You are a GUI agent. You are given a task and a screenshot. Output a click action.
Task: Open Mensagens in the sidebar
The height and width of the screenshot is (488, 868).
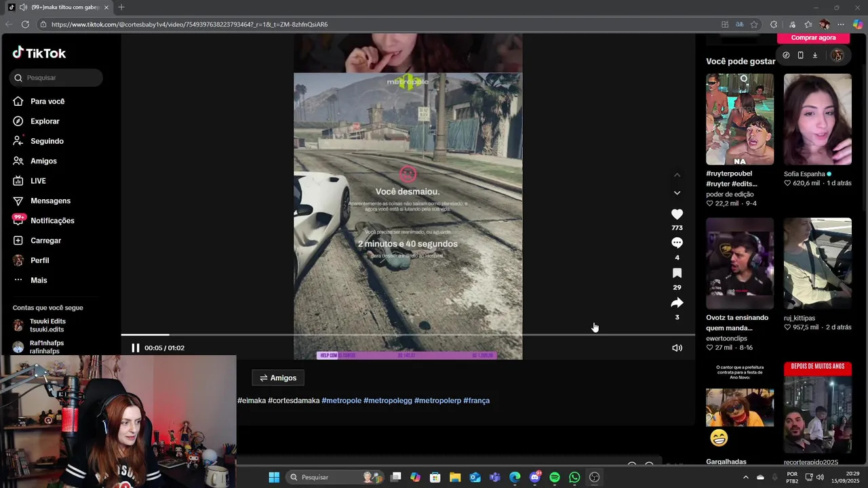click(41, 201)
